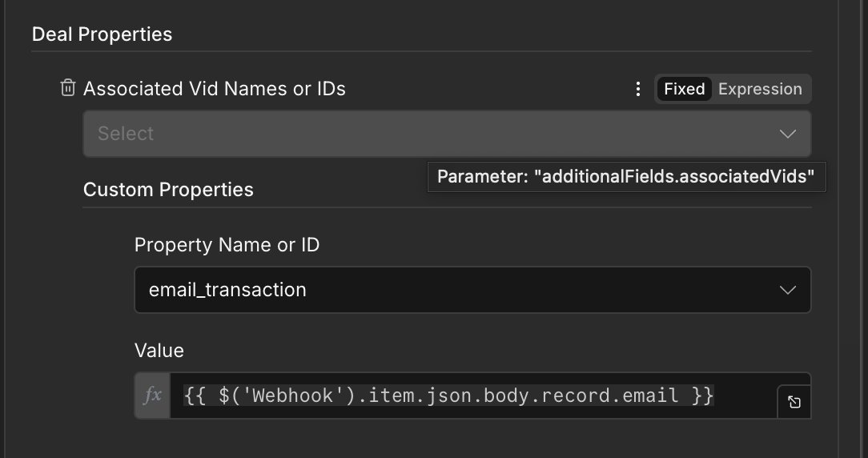
Task: Click the email_transaction dropdown chevron
Action: click(787, 290)
